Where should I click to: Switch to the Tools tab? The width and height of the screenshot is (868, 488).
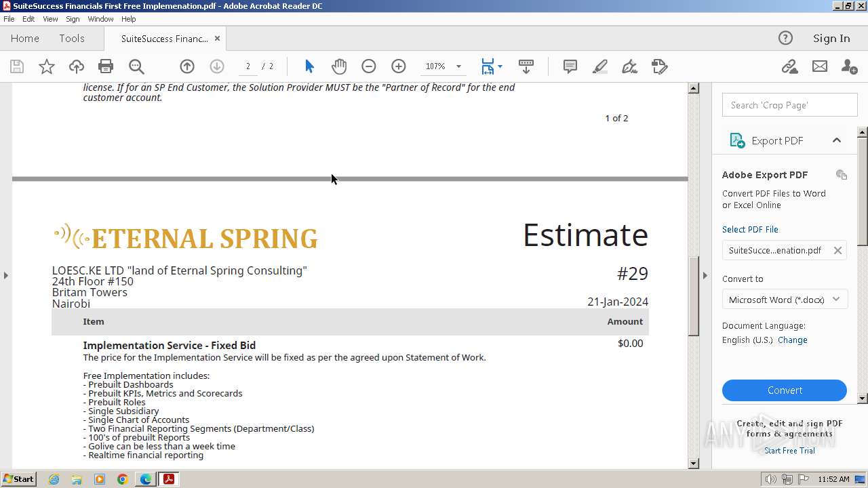[71, 39]
